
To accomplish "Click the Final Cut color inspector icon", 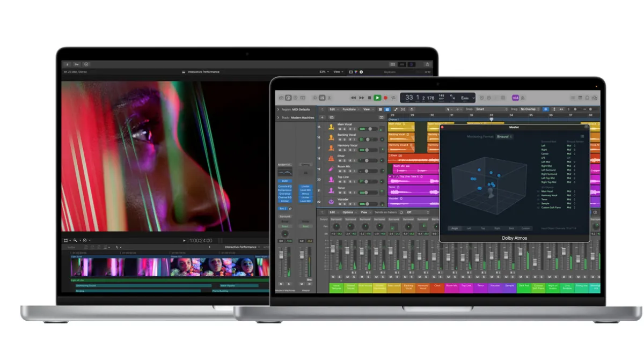I will pos(356,71).
